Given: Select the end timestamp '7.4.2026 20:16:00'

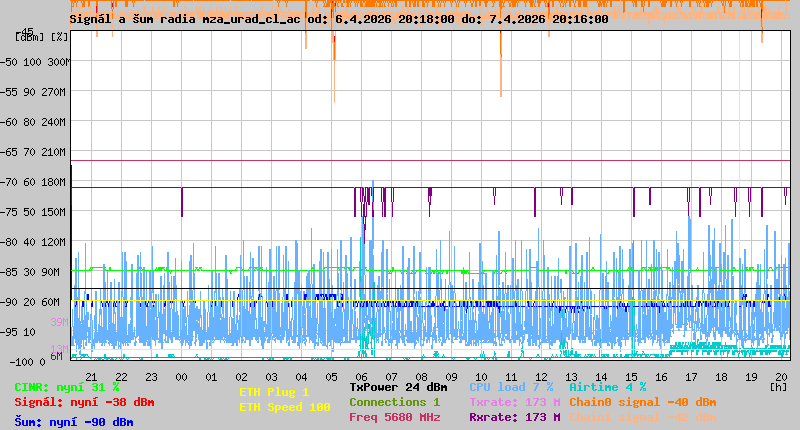Looking at the screenshot, I should coord(548,19).
